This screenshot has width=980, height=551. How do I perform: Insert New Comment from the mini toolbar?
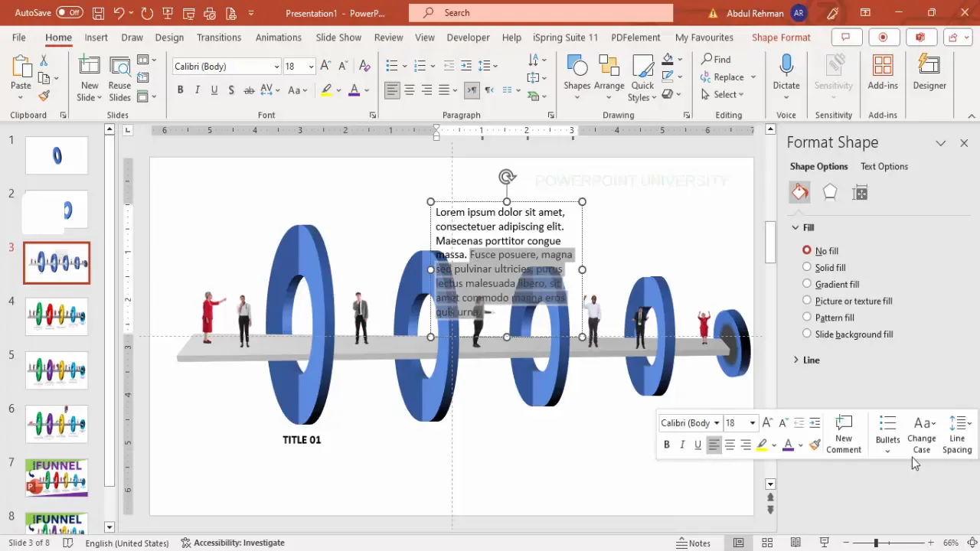point(844,434)
